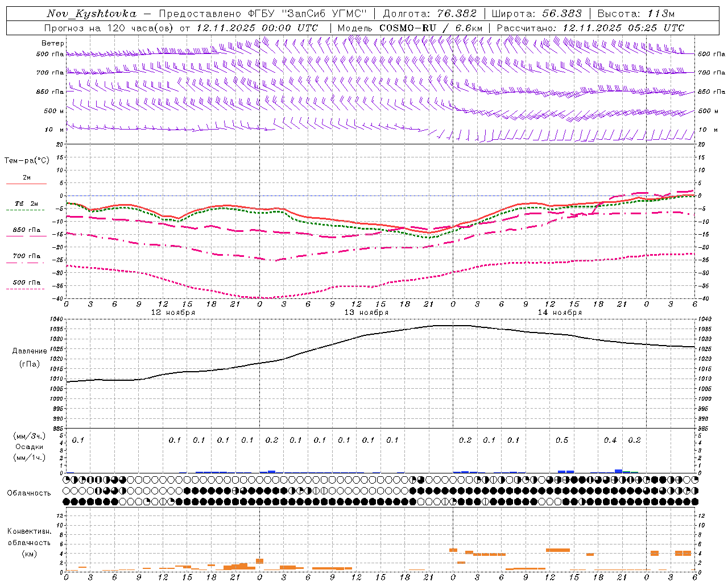Screen dimensions: 728x582
Task: Click the (мм/1ч.) precipitation unit label
Action: [29, 458]
